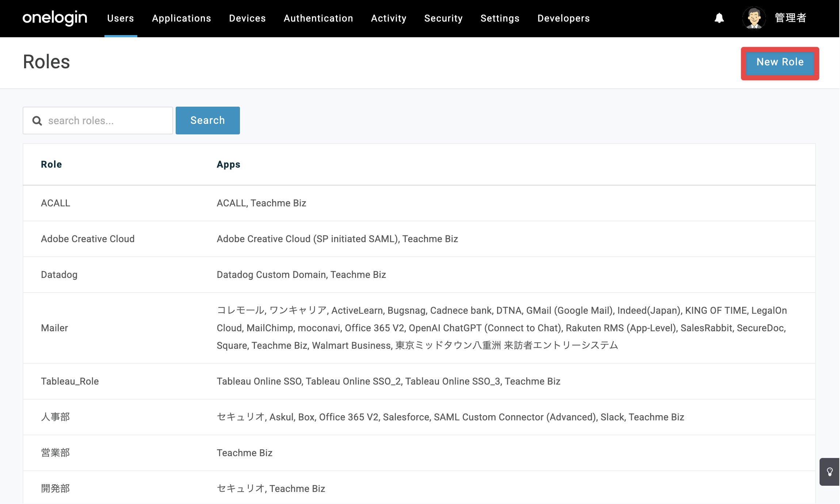Open the 開発部 role
Image resolution: width=840 pixels, height=504 pixels.
[56, 489]
